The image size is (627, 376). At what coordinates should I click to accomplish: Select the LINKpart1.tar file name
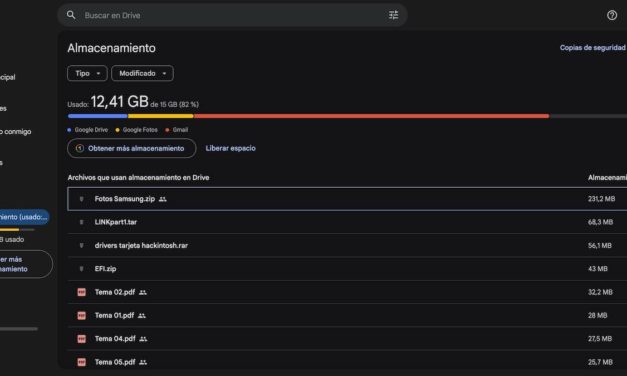[116, 222]
